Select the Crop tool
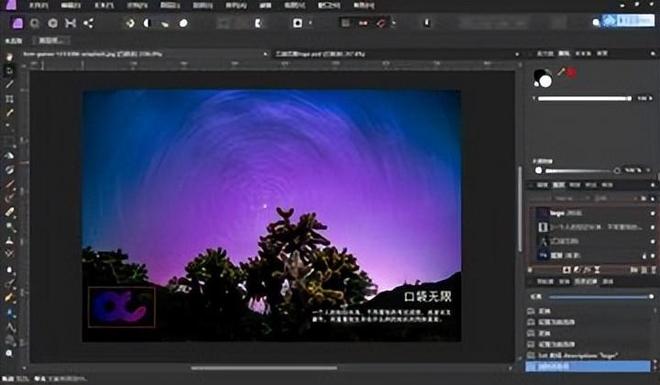Image resolution: width=660 pixels, height=385 pixels. click(x=9, y=99)
